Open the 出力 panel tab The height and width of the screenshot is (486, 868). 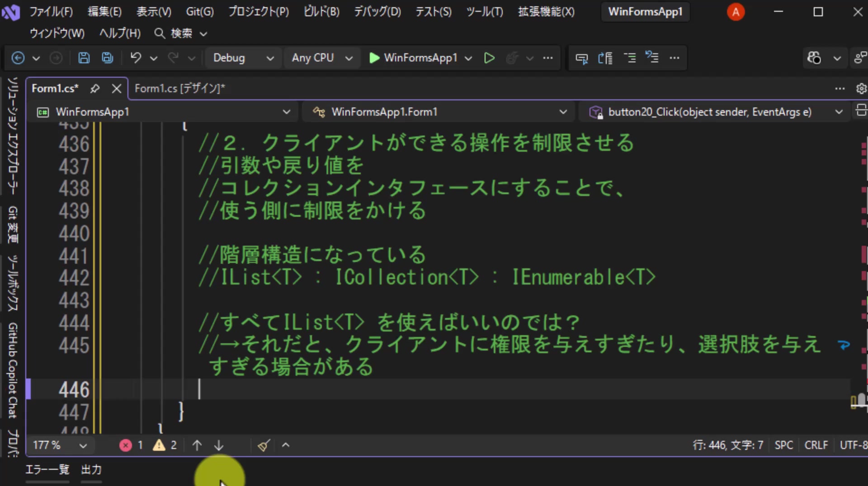(91, 470)
